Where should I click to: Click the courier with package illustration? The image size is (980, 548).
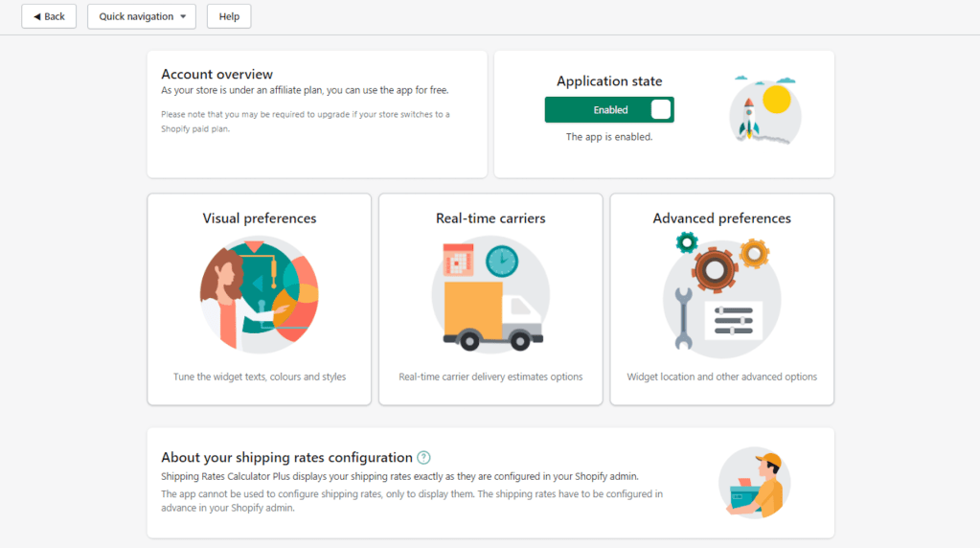754,483
